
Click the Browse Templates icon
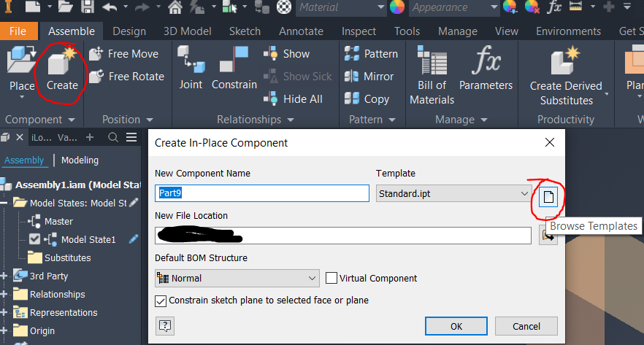click(548, 195)
